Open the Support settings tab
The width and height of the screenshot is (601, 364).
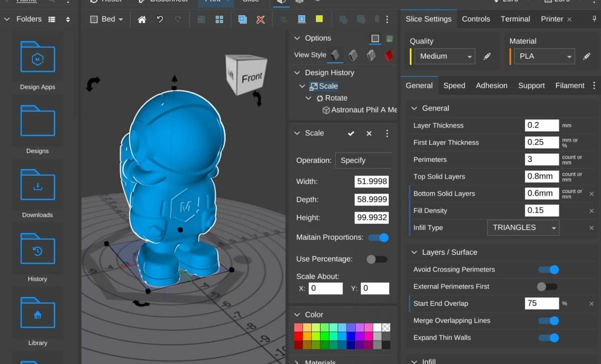(531, 86)
